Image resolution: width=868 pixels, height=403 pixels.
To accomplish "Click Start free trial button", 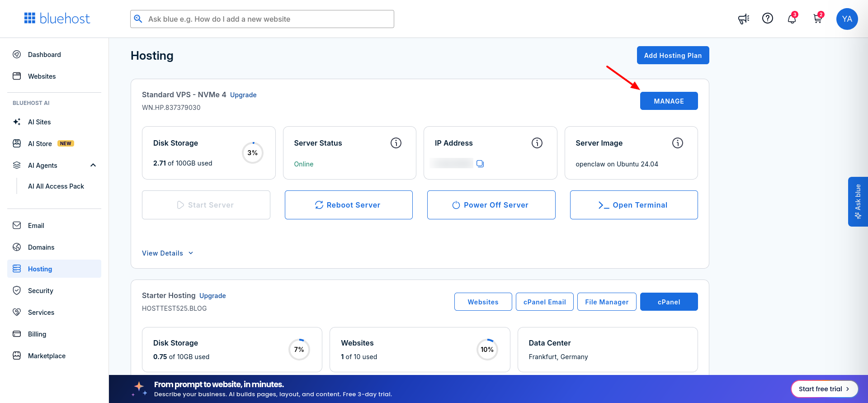I will [x=825, y=389].
